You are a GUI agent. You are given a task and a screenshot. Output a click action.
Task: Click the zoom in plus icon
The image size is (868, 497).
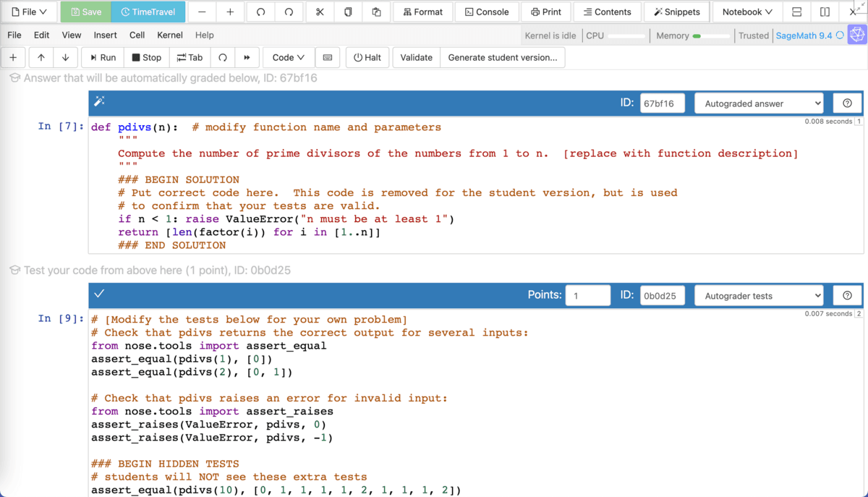[x=230, y=12]
